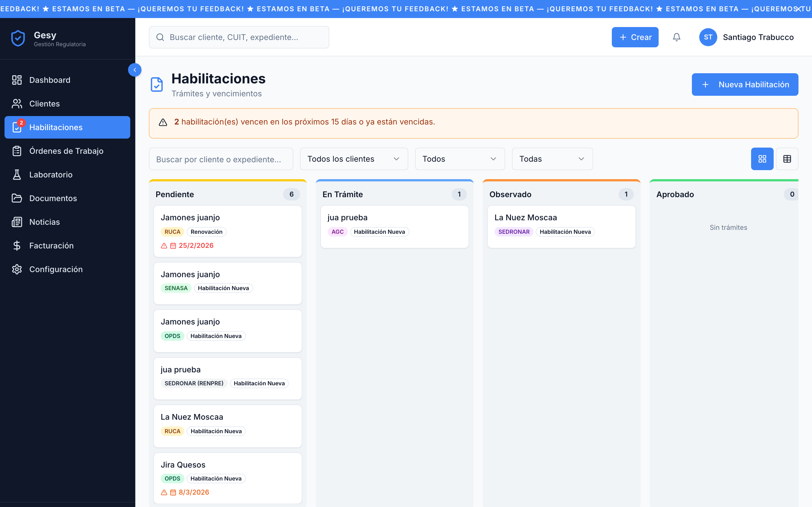Select the Documentos folder icon
The height and width of the screenshot is (507, 812).
17,198
